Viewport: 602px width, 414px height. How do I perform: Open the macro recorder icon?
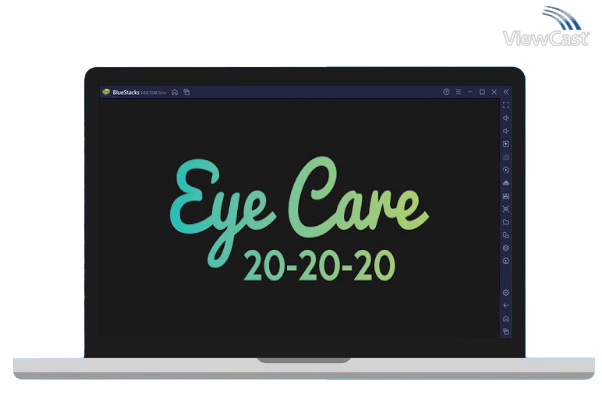[x=506, y=196]
